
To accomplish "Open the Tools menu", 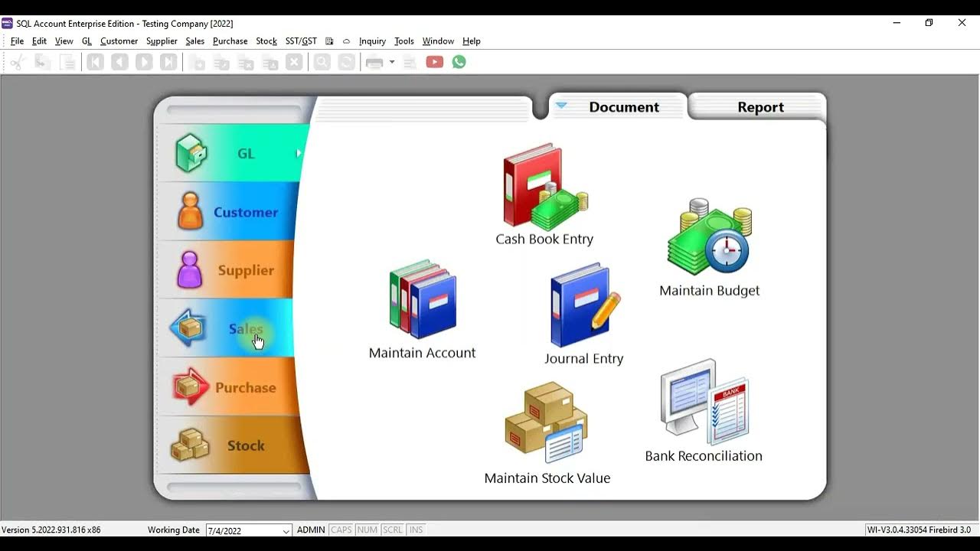I will pos(404,41).
